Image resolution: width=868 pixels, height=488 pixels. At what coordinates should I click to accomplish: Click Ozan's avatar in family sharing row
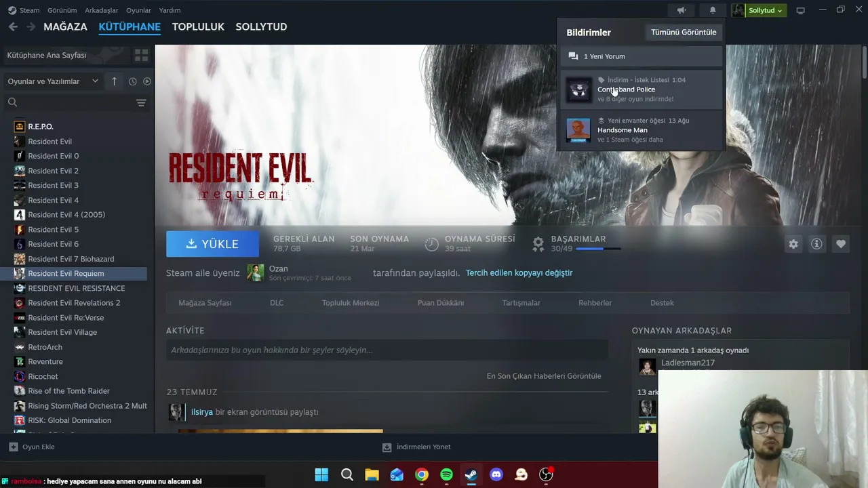[x=255, y=272]
